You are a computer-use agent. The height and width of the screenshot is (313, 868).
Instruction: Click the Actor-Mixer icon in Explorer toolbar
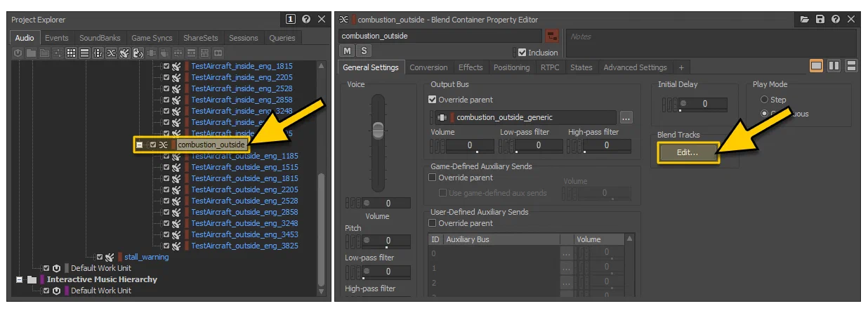coord(58,53)
